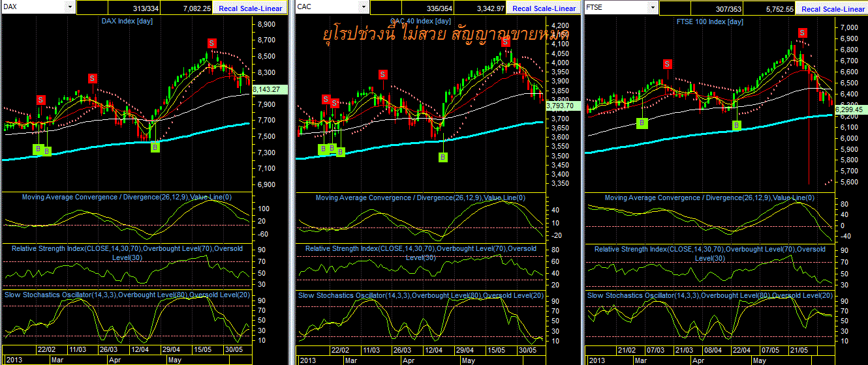The image size is (868, 365).
Task: Click the highest S sell marker on DAX chart
Action: coord(212,43)
